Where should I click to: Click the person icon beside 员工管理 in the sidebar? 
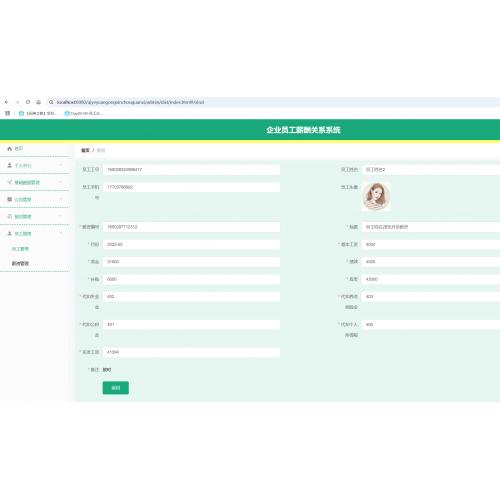(9, 233)
